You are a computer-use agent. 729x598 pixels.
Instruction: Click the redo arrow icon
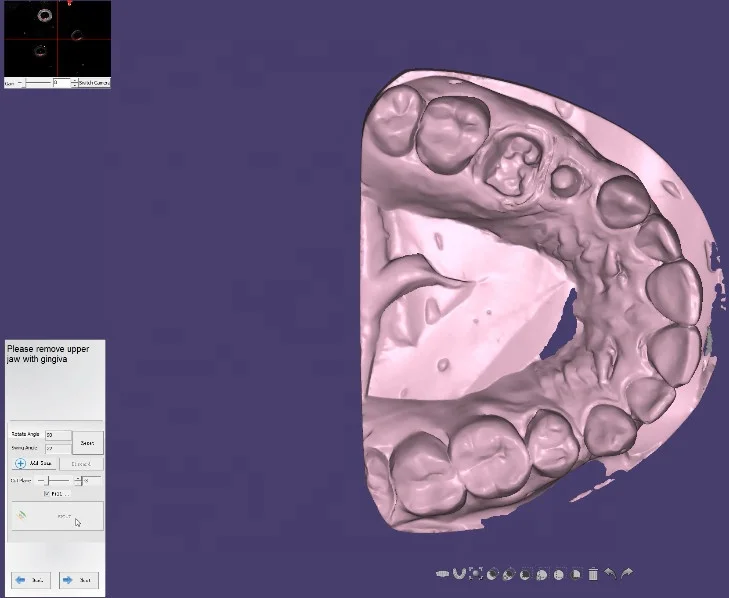[x=627, y=574]
